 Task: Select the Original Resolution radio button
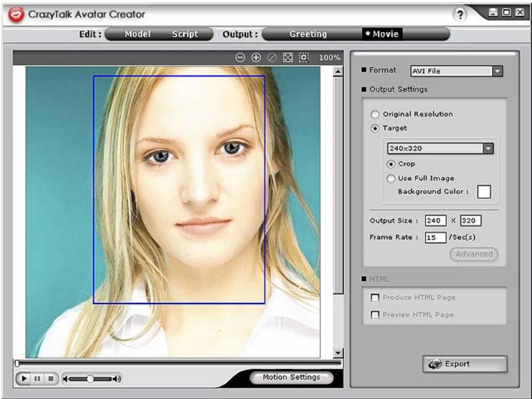pos(375,114)
